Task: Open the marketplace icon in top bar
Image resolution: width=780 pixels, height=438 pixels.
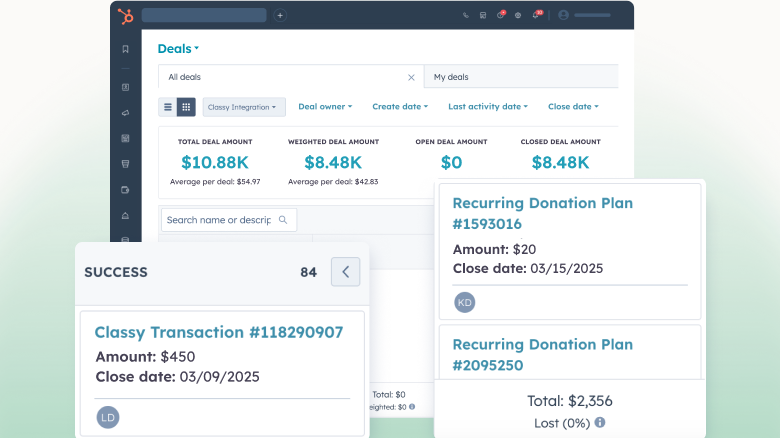Action: click(x=483, y=15)
